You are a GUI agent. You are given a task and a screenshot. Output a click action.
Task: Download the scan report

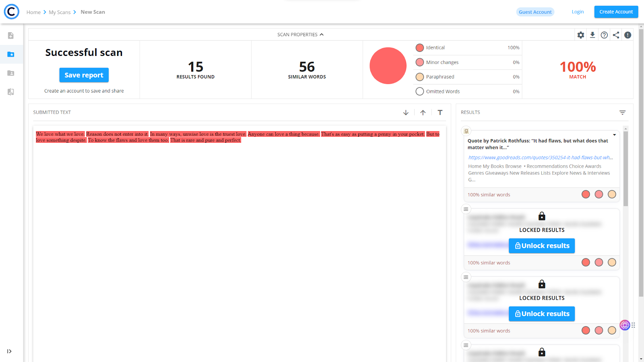pos(592,35)
